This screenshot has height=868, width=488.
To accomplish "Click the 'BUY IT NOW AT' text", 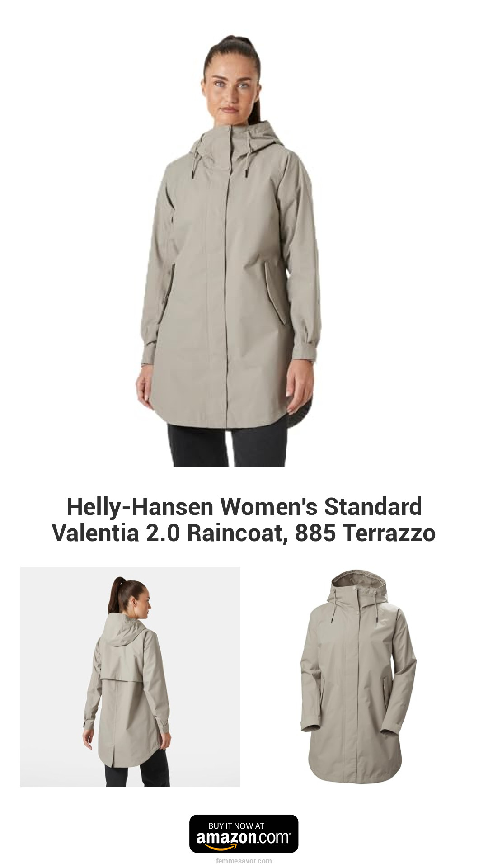I will (236, 826).
